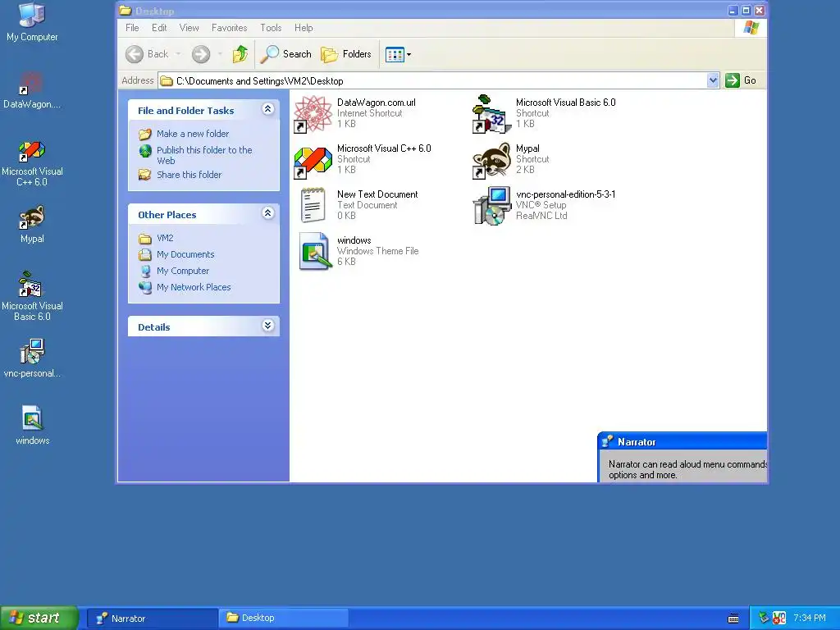Click the on-screen keyboard tray icon
Screen dimensions: 840x630
tap(733, 619)
